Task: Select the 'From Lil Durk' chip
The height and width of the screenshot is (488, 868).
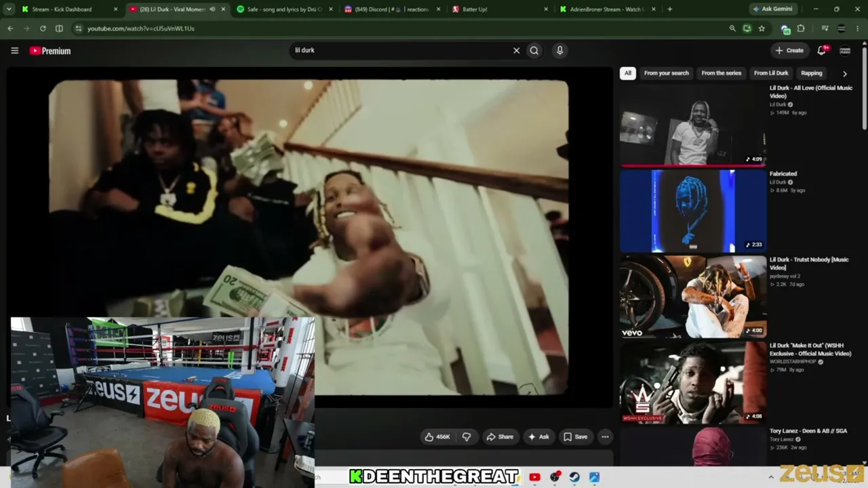Action: 771,73
